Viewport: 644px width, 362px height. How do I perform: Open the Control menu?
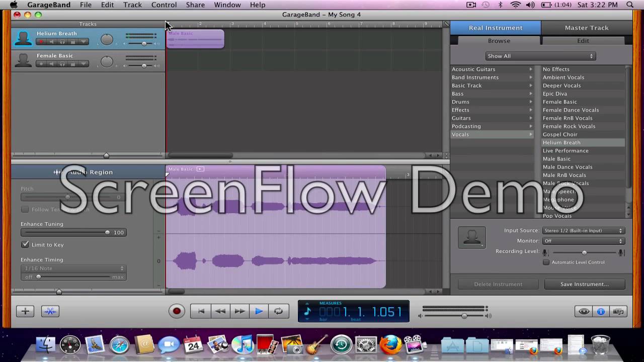164,5
